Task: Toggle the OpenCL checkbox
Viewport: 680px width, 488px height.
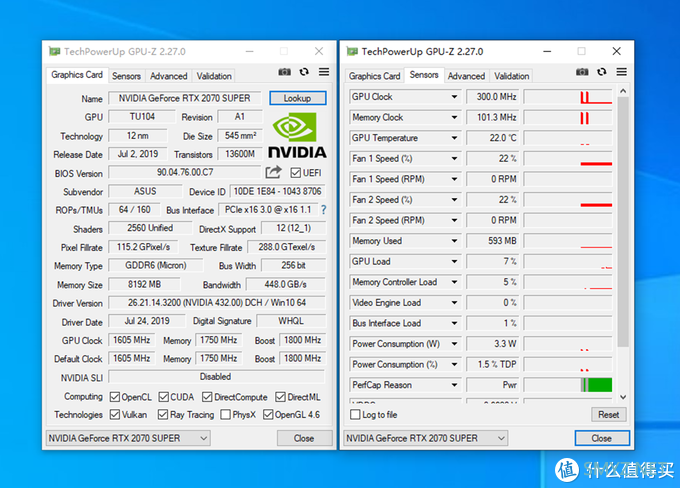Action: tap(115, 397)
